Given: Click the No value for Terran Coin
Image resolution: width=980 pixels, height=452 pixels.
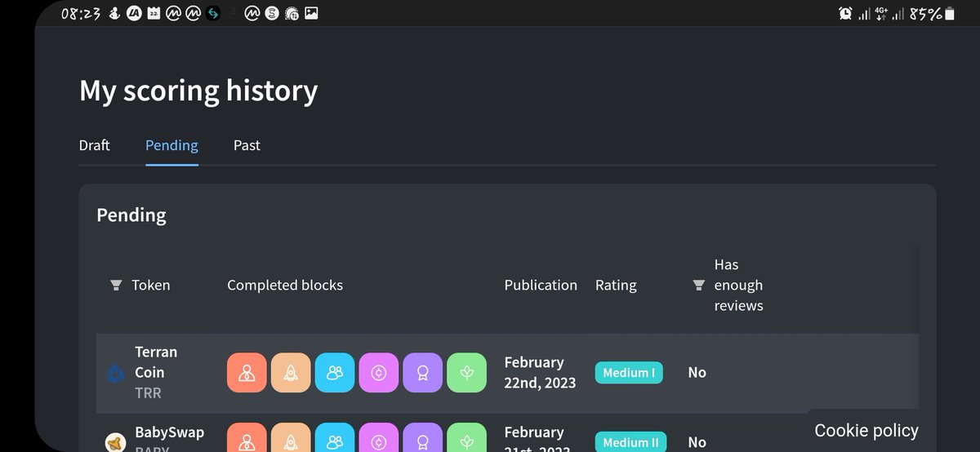Looking at the screenshot, I should pyautogui.click(x=697, y=372).
